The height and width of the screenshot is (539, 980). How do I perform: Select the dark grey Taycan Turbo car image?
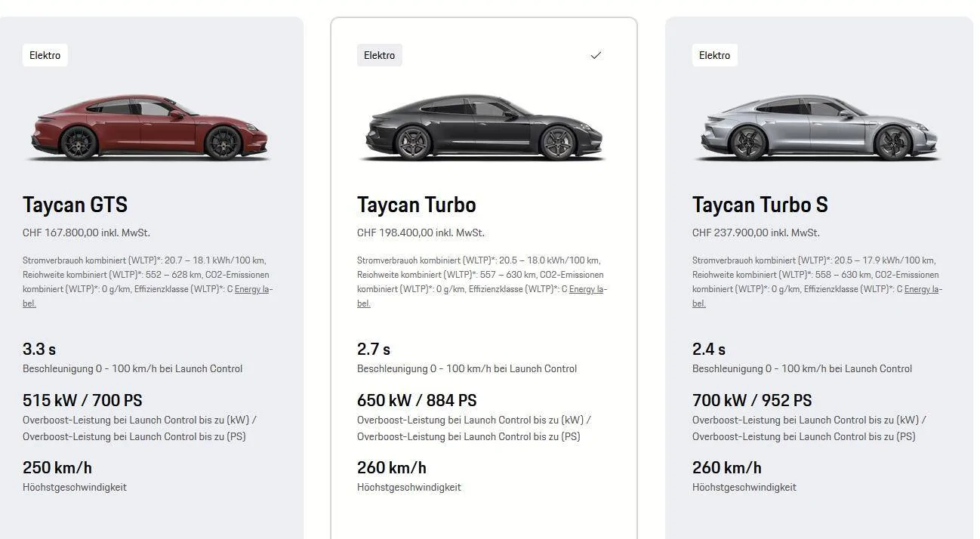[x=484, y=128]
